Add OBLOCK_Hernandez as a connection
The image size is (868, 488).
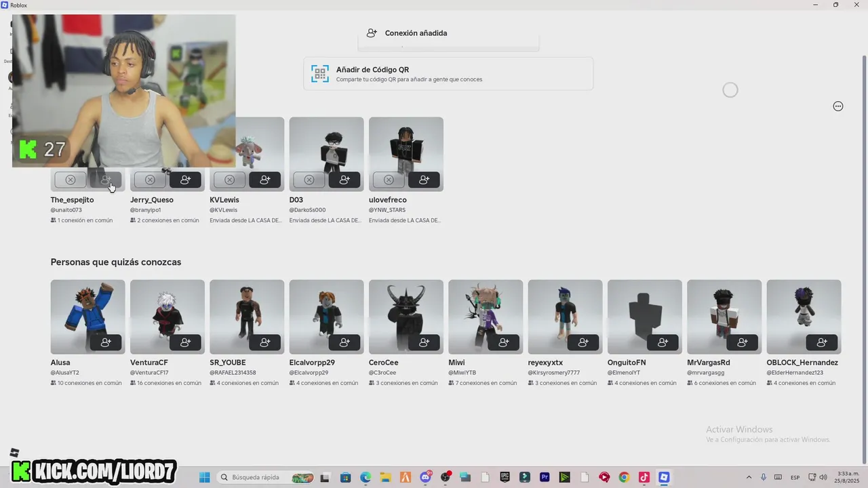[x=822, y=342]
